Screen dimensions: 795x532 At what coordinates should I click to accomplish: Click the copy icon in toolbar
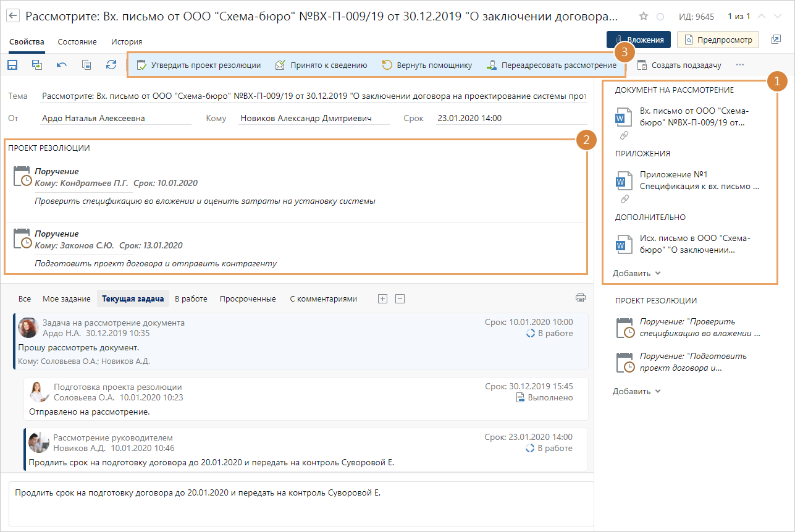pyautogui.click(x=86, y=65)
